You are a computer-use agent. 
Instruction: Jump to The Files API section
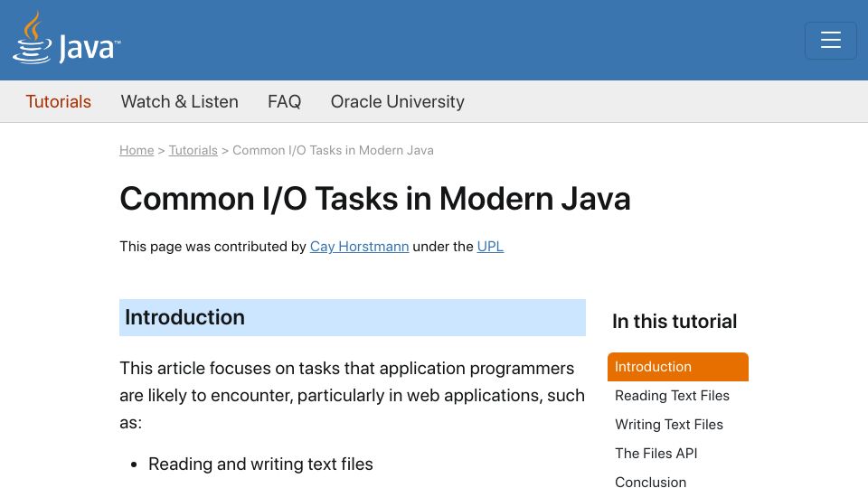656,453
